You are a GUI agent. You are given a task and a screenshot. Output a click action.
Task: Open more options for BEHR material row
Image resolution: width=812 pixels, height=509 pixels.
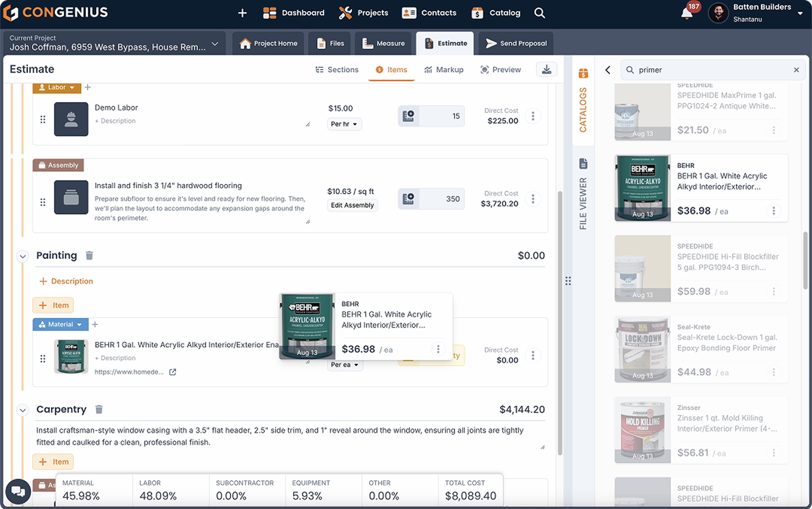pyautogui.click(x=533, y=355)
